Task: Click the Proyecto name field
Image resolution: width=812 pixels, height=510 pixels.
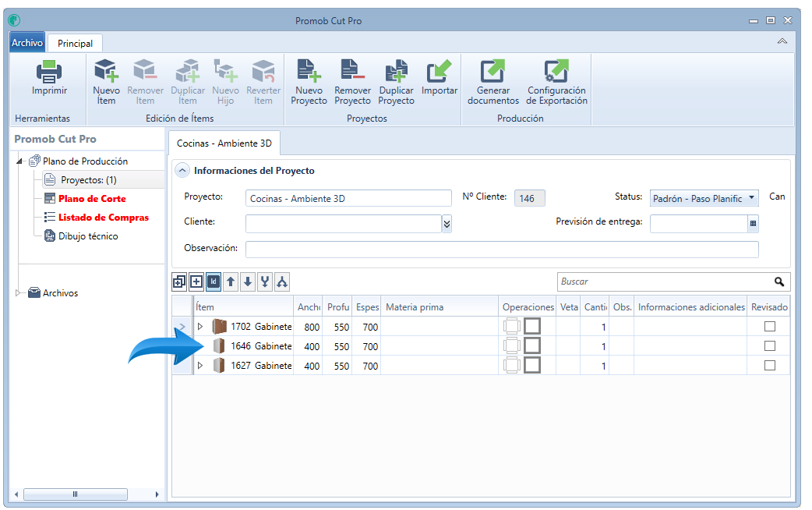Action: tap(348, 198)
